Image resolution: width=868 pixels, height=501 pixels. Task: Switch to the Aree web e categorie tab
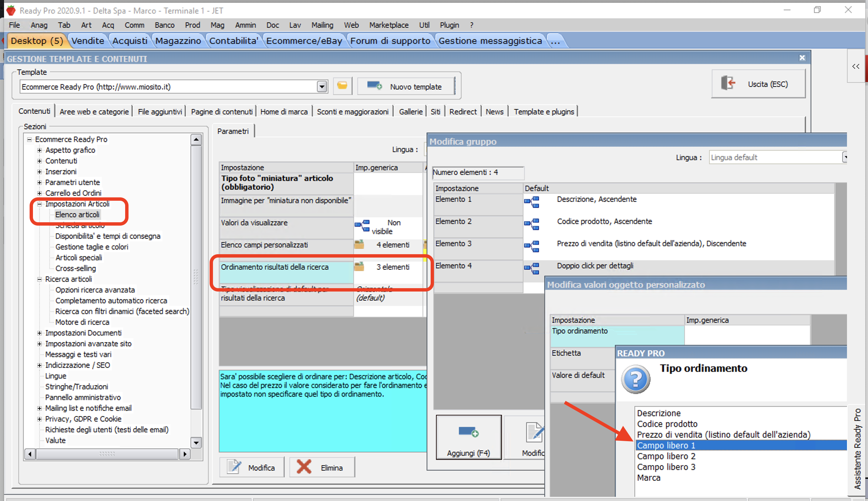coord(94,112)
